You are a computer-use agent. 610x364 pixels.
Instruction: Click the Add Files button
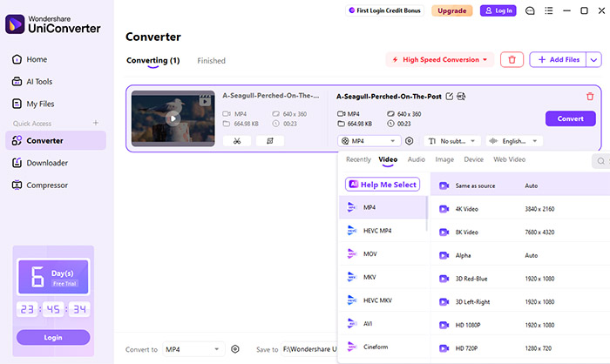point(559,60)
